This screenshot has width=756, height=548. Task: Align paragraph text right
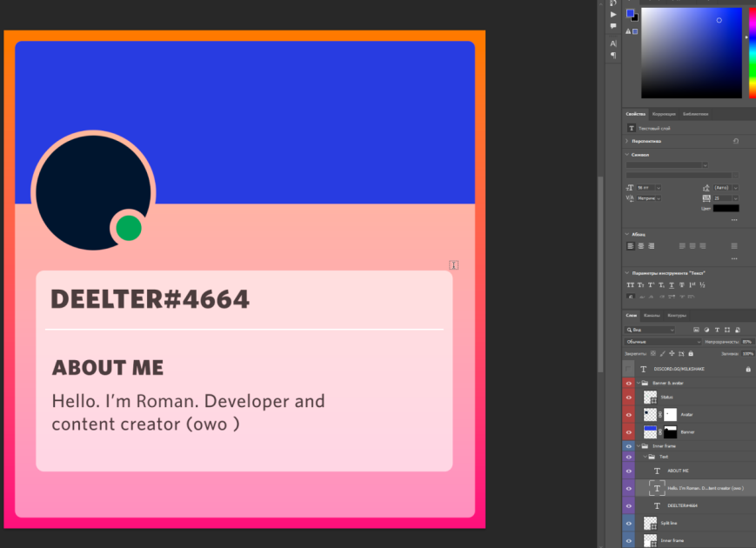pyautogui.click(x=652, y=246)
